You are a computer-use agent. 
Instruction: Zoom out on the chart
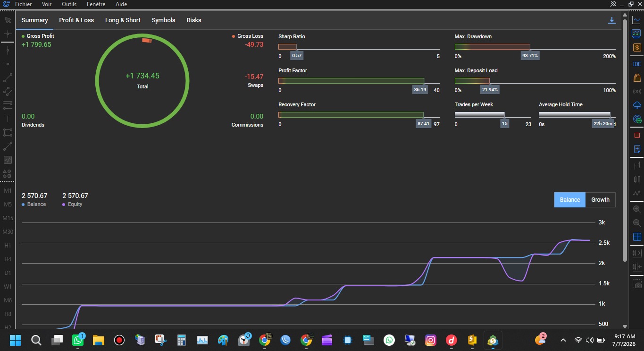tap(637, 223)
